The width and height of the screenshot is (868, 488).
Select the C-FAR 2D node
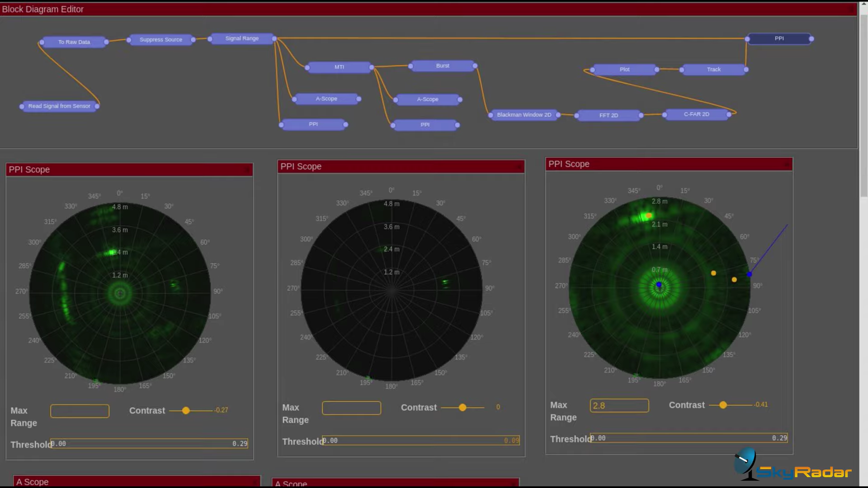pos(696,114)
